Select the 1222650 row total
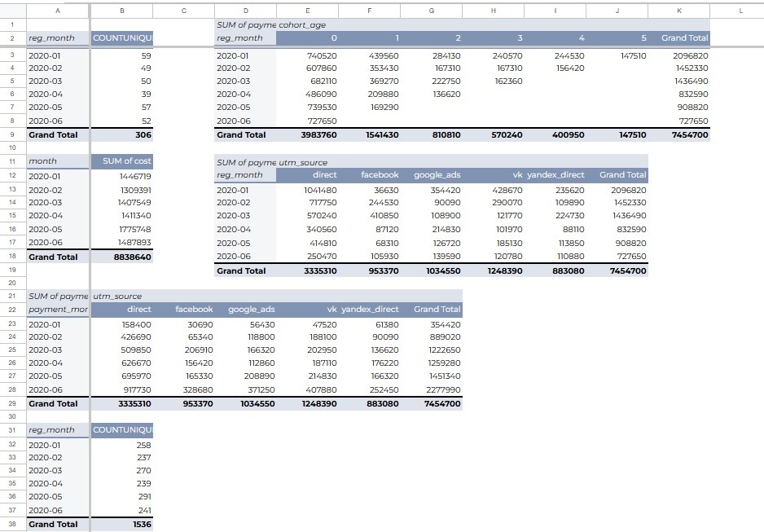The image size is (764, 532). point(431,350)
